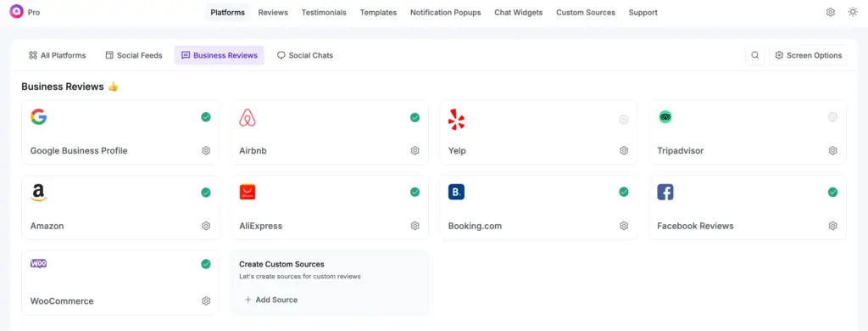Image resolution: width=868 pixels, height=331 pixels.
Task: Click the Pro logo icon
Action: point(17,12)
